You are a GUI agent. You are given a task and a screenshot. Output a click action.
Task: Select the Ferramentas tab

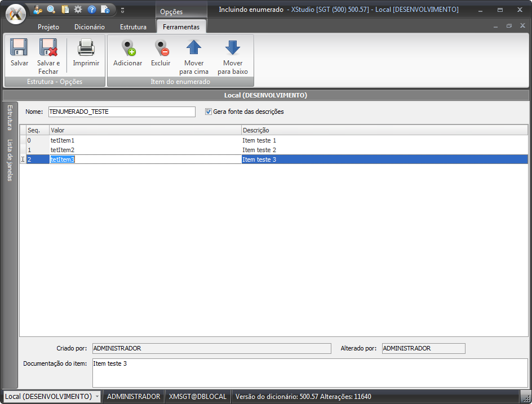tap(181, 27)
